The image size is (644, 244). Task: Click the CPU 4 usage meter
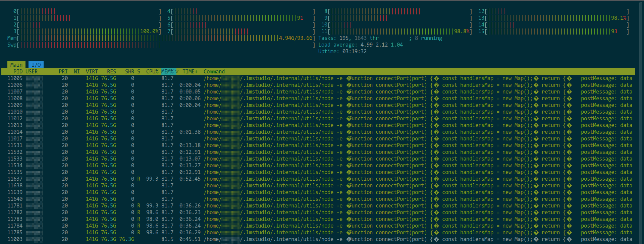[241, 11]
